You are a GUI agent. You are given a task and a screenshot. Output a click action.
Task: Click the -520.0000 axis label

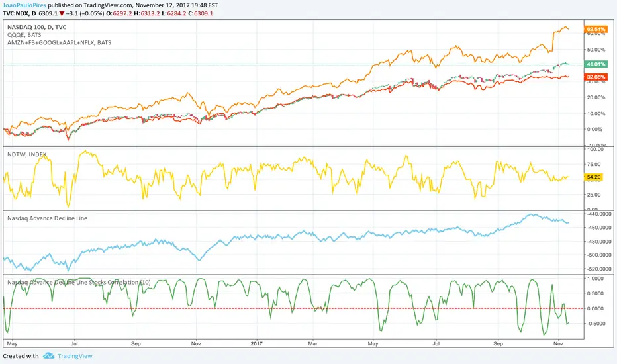click(x=599, y=269)
